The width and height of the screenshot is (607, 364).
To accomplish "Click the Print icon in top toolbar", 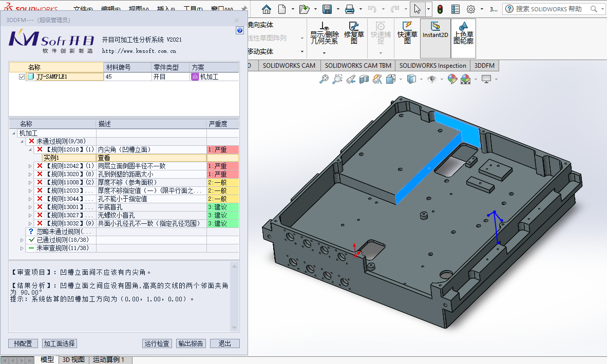I will [350, 9].
